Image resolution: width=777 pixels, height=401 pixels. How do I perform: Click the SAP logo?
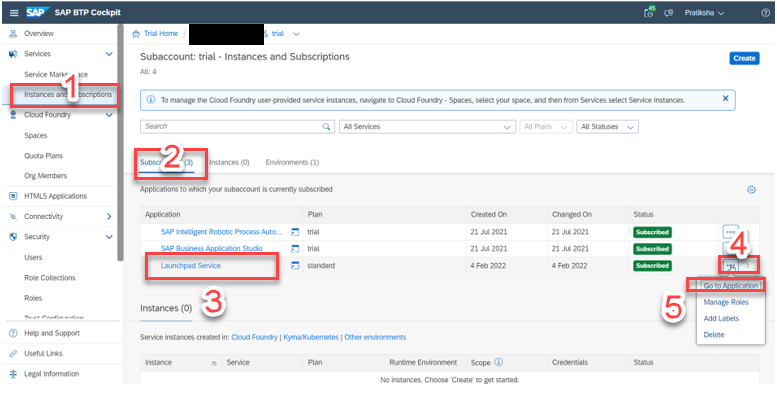38,12
